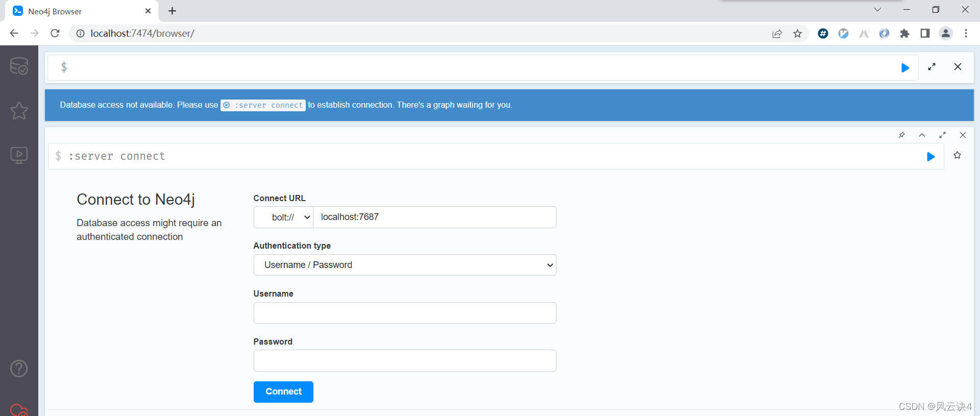Reload the current page

55,33
